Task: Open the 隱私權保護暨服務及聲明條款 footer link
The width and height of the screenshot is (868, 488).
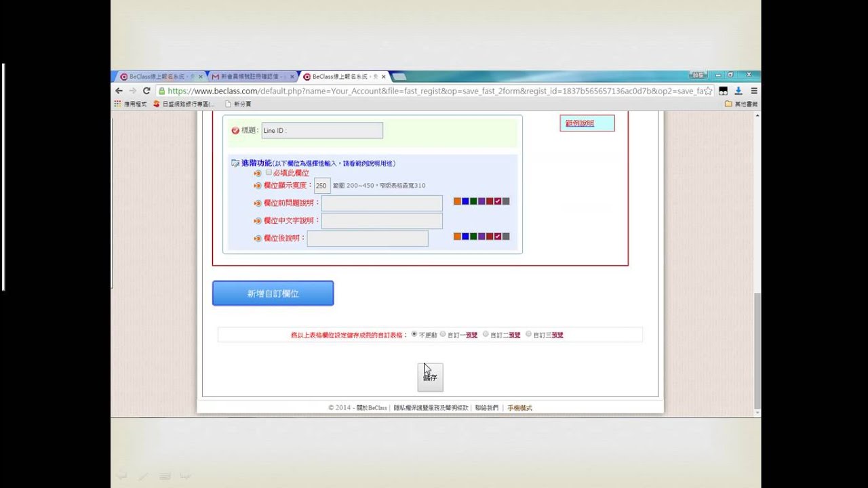Action: click(431, 408)
